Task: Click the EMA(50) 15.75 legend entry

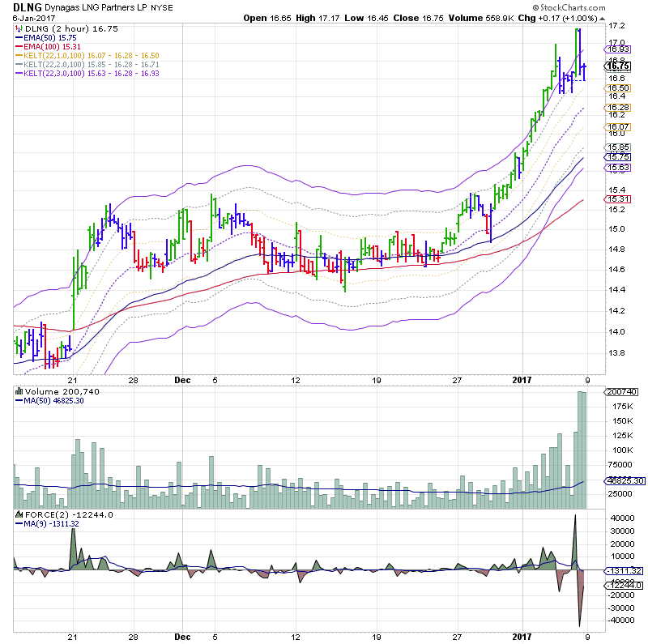Action: coord(46,37)
